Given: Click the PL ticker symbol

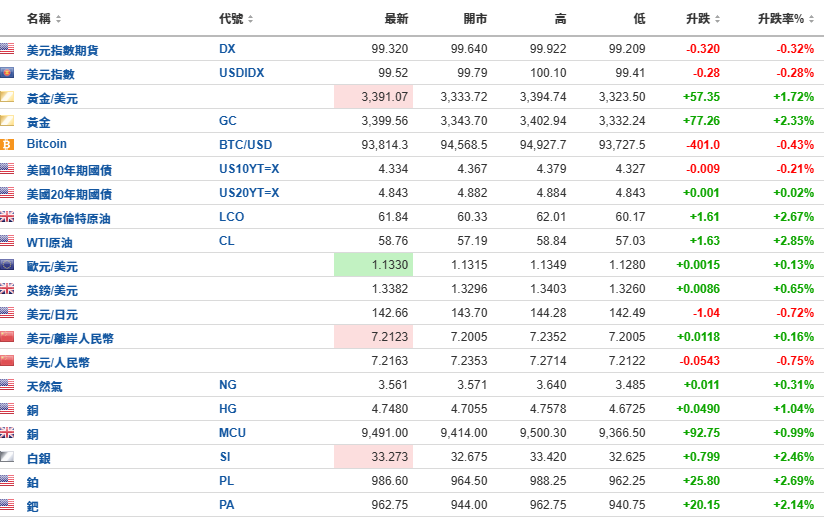Looking at the screenshot, I should point(226,481).
